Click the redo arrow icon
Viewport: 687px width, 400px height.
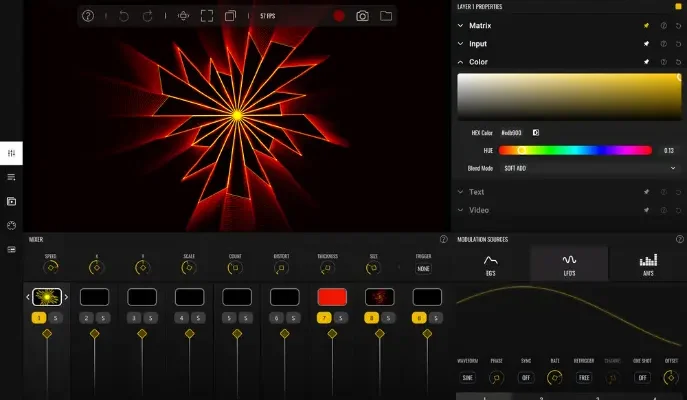[148, 16]
